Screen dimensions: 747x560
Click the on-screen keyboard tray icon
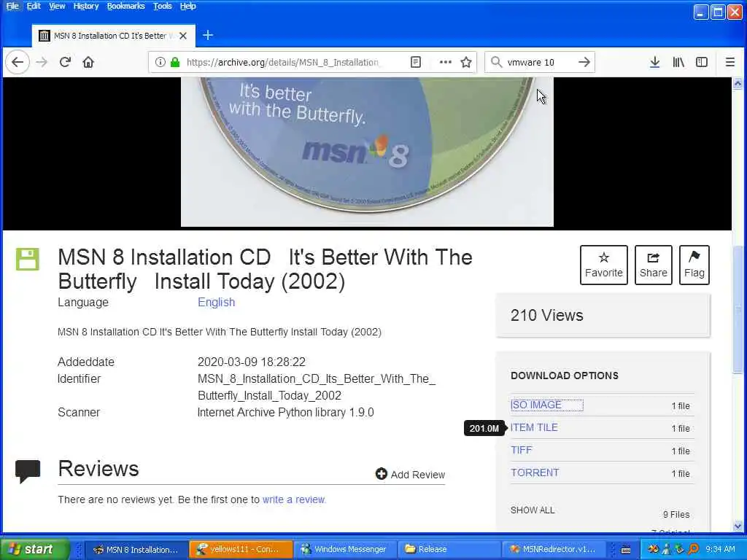point(626,550)
